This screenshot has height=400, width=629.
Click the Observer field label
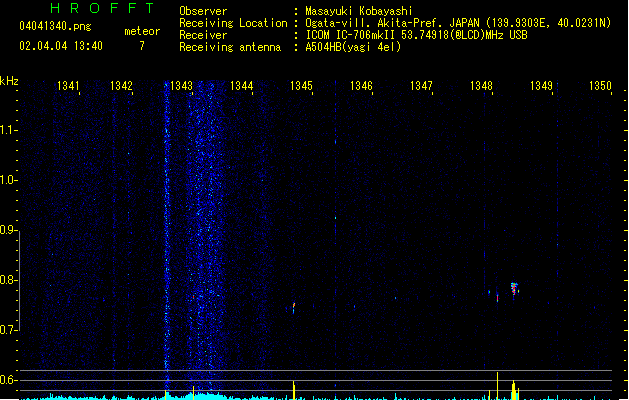click(x=203, y=11)
